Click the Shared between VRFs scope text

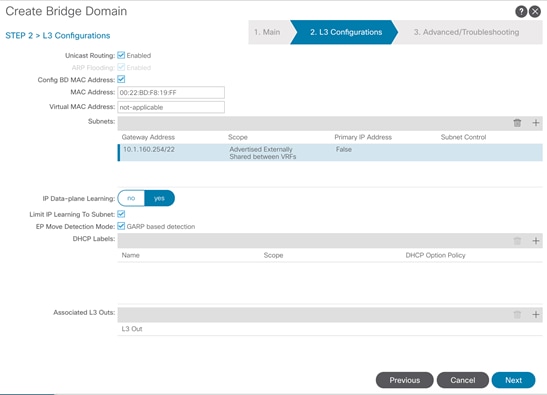263,157
